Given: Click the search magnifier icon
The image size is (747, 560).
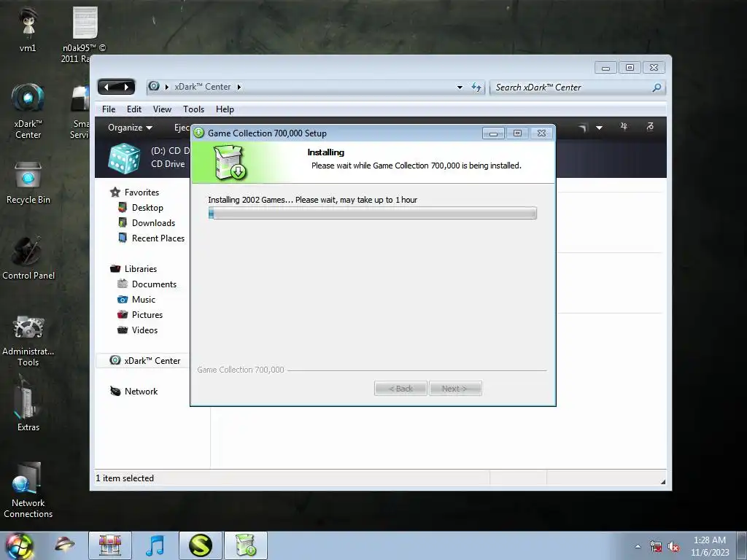Looking at the screenshot, I should pyautogui.click(x=657, y=87).
